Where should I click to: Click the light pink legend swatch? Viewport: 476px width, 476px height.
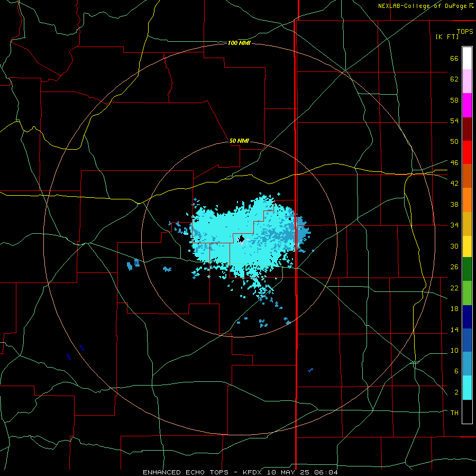467,81
